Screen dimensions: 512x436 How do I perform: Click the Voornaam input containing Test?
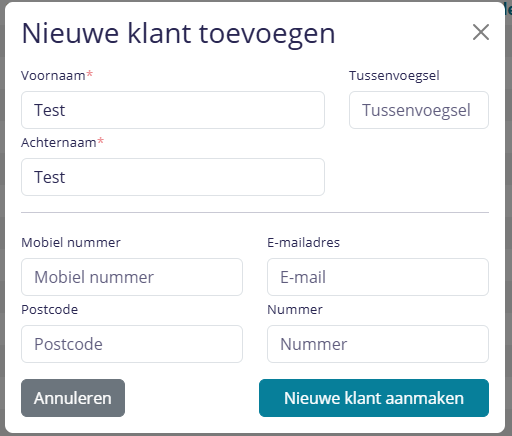[x=173, y=110]
